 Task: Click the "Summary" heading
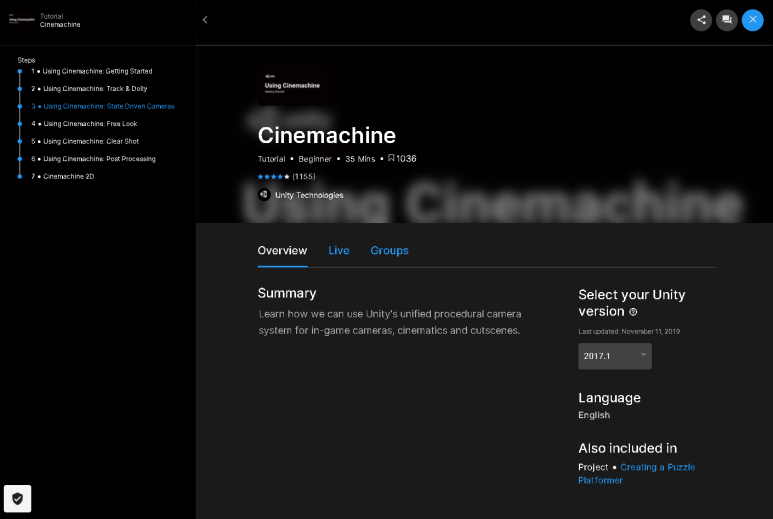(287, 293)
